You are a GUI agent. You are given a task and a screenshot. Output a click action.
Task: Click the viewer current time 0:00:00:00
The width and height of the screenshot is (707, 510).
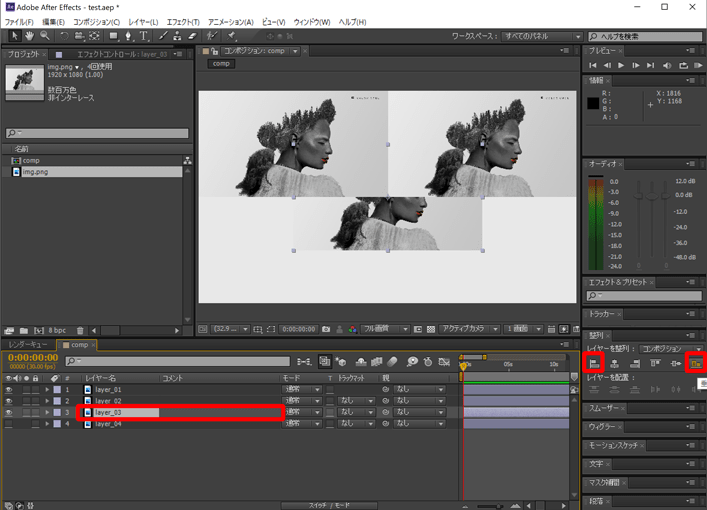(299, 329)
